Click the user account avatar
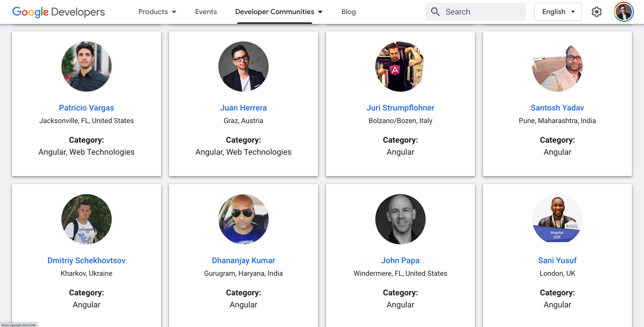 pyautogui.click(x=624, y=12)
